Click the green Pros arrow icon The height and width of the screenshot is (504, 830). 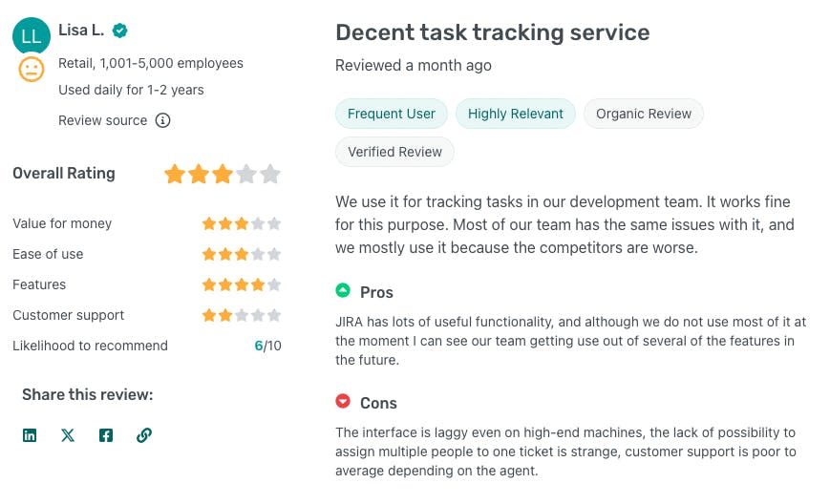tap(343, 291)
